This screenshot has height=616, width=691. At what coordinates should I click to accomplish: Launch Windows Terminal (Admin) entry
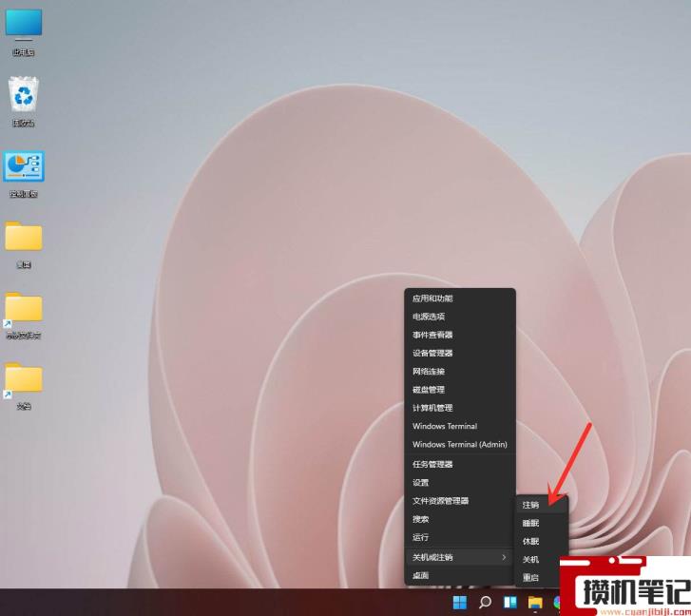460,444
